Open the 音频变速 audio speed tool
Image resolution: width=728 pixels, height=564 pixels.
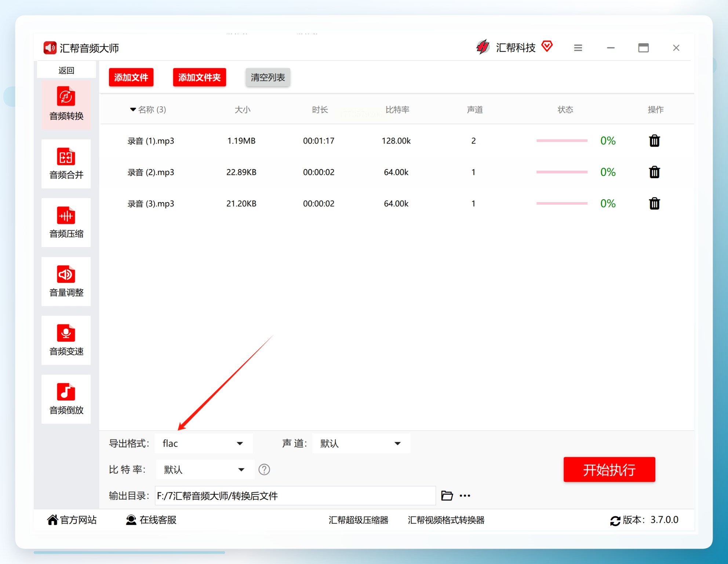66,340
